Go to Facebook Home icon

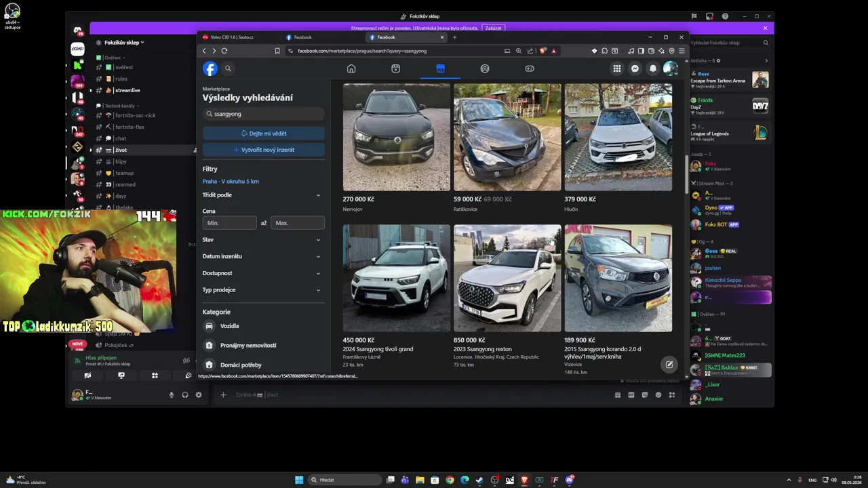click(351, 68)
